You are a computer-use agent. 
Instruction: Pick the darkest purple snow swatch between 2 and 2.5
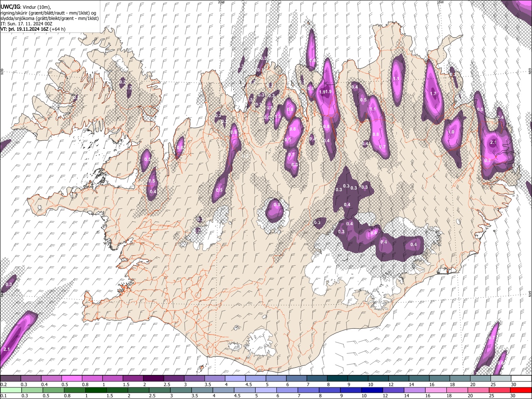[153, 378]
